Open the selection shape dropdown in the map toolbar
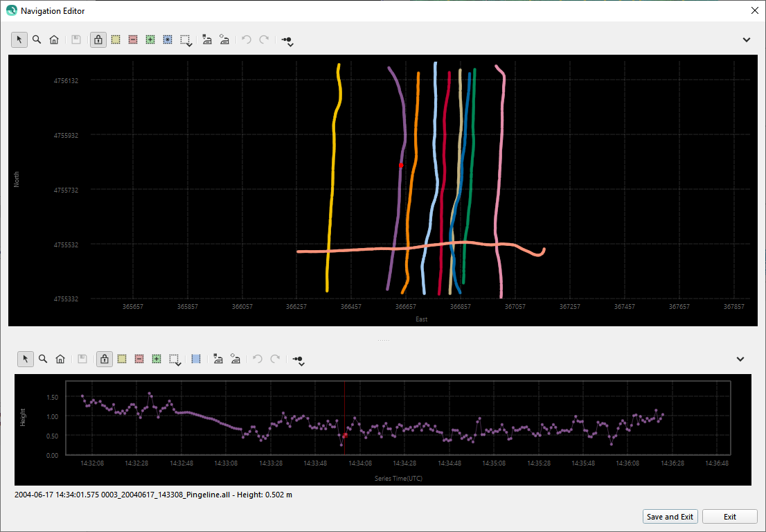The height and width of the screenshot is (532, 766). (186, 41)
